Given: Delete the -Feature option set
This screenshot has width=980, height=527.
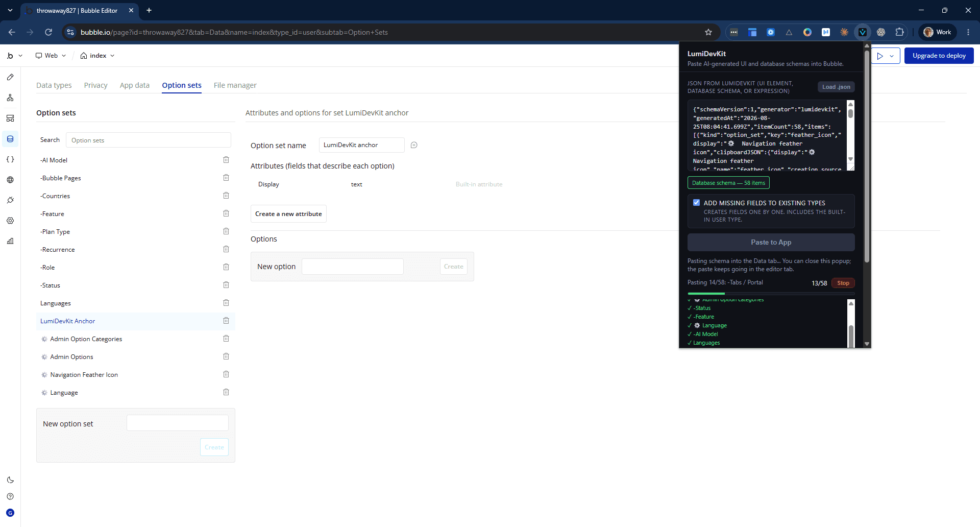Looking at the screenshot, I should 226,213.
